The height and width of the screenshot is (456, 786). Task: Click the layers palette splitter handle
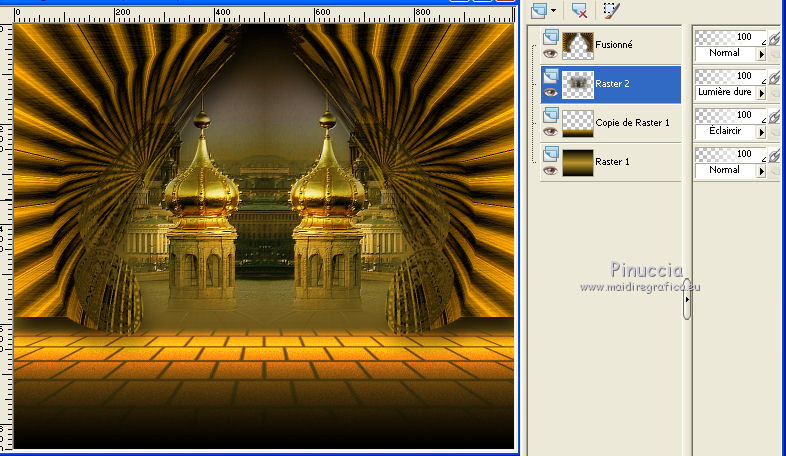[x=687, y=299]
